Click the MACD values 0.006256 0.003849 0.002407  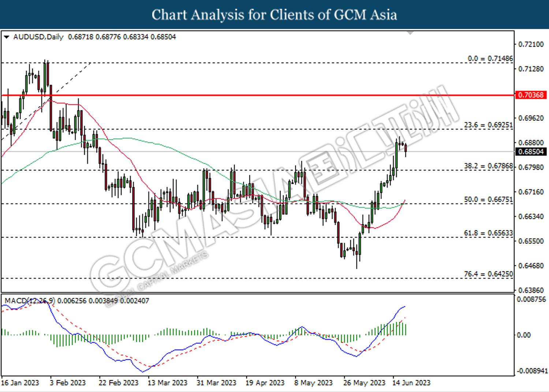pyautogui.click(x=104, y=301)
